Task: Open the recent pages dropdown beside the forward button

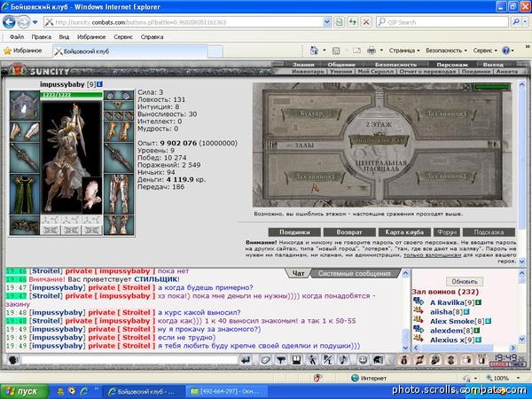Action: coord(35,22)
